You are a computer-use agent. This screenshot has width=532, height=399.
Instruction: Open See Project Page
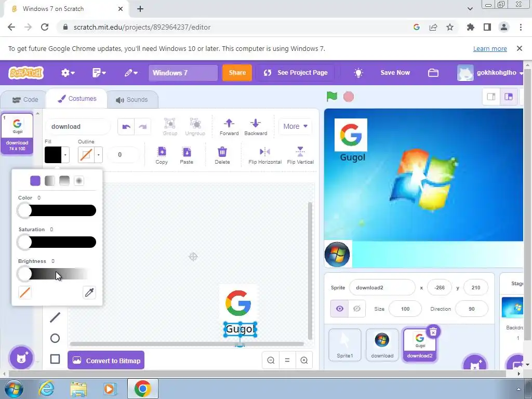tap(295, 73)
